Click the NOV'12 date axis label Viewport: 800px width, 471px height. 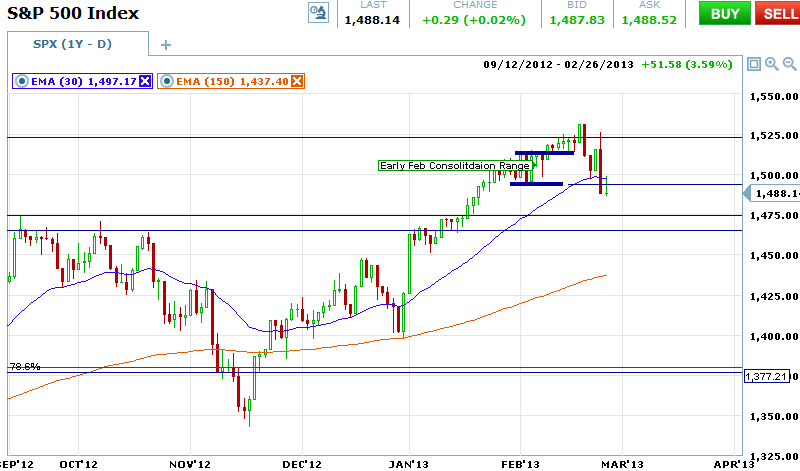click(190, 464)
